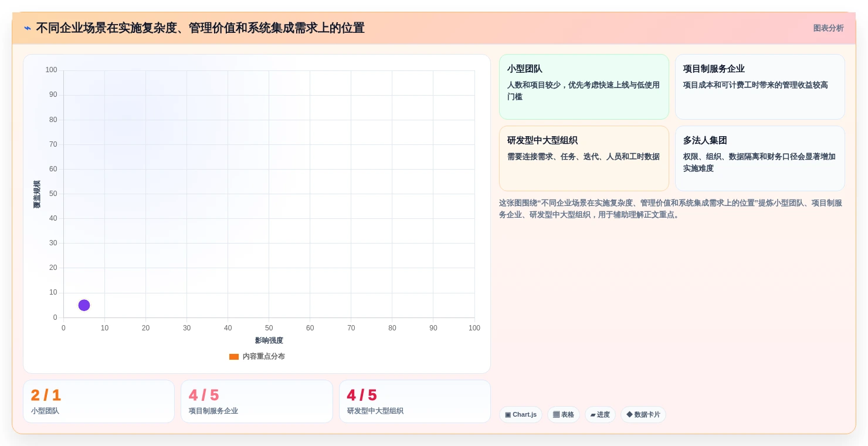Click the 覆盖规模 y-axis label

(x=37, y=194)
